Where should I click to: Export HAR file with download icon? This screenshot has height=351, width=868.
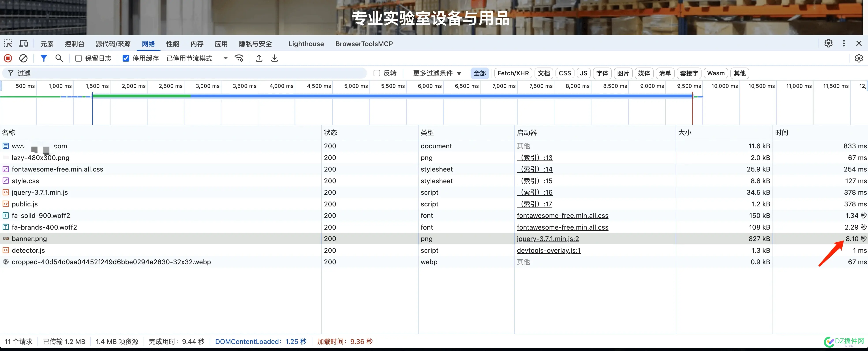point(275,58)
